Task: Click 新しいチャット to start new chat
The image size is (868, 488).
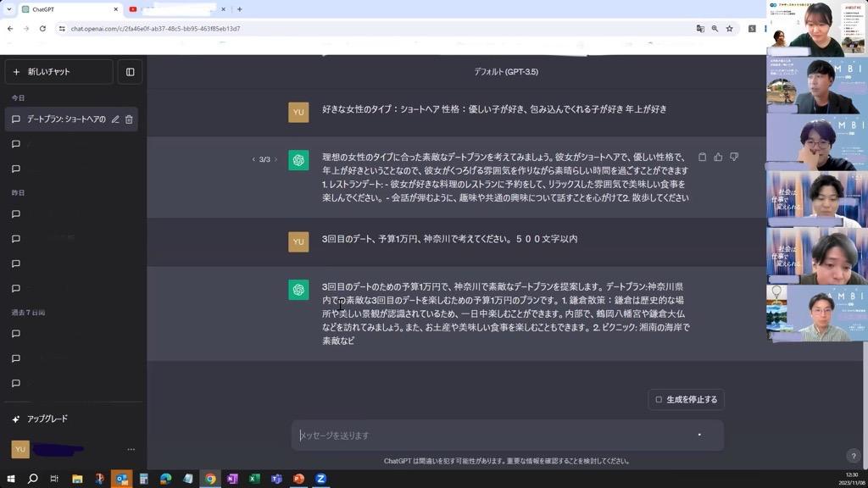Action: pyautogui.click(x=58, y=72)
